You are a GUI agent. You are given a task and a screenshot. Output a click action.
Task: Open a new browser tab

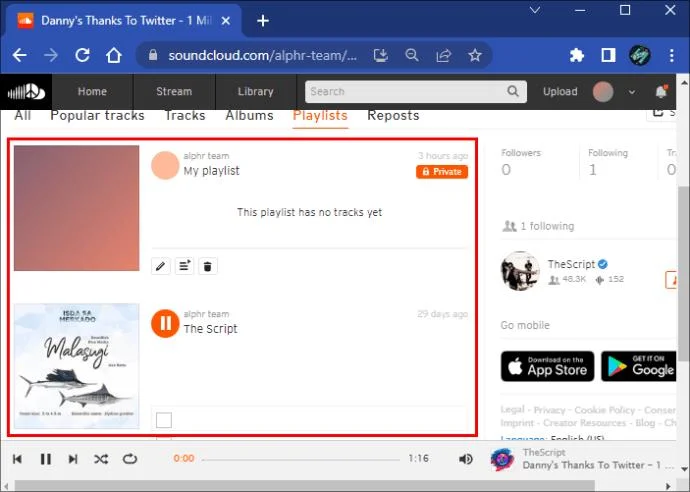click(263, 21)
